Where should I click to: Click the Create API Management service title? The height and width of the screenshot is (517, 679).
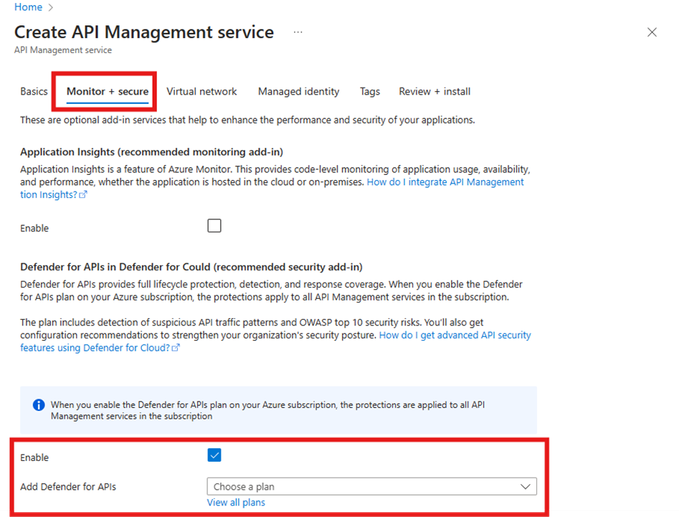point(144,32)
